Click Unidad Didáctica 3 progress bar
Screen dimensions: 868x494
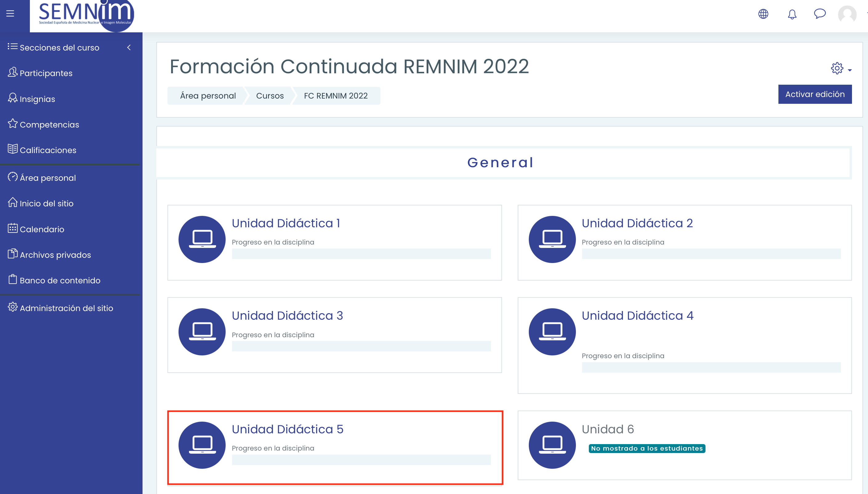click(x=361, y=346)
